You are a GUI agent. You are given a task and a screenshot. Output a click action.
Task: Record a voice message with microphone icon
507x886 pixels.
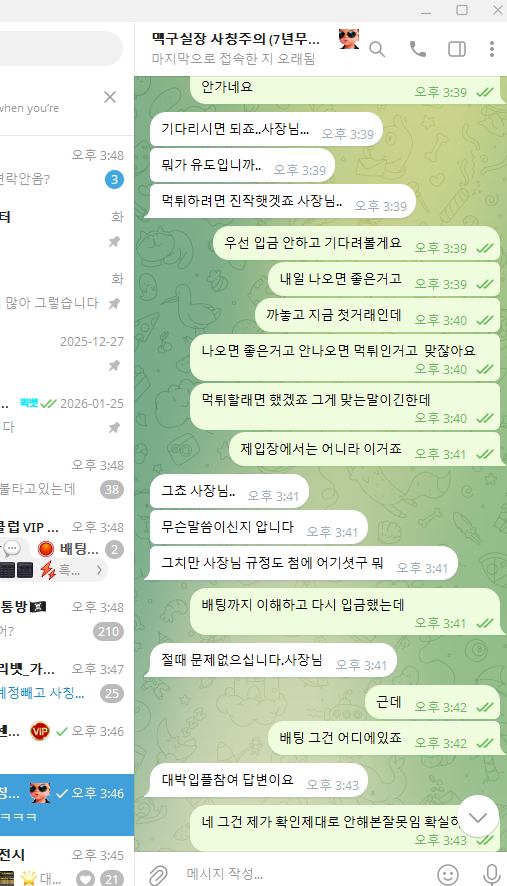[491, 875]
